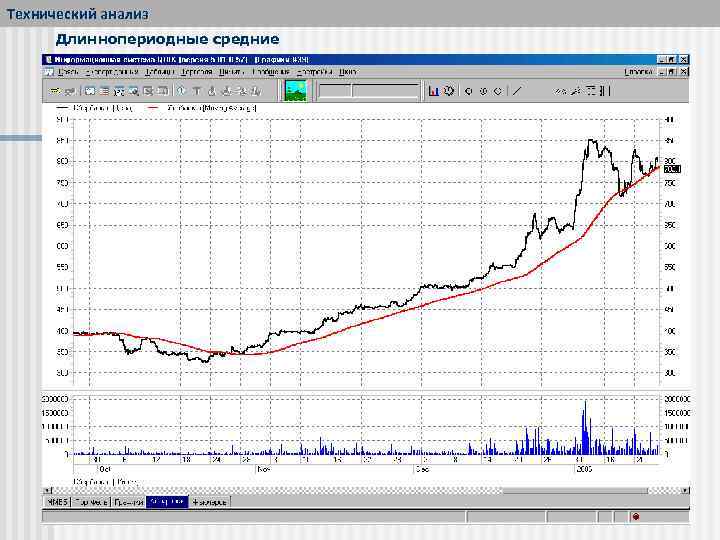
Task: Open the Экспорт данных menu
Action: click(112, 72)
